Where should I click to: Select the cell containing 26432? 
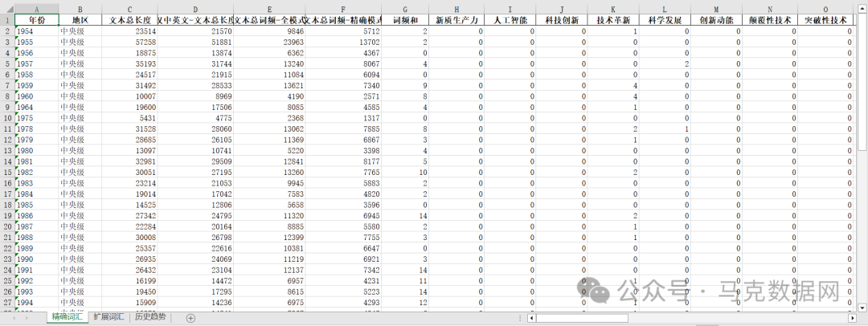129,270
